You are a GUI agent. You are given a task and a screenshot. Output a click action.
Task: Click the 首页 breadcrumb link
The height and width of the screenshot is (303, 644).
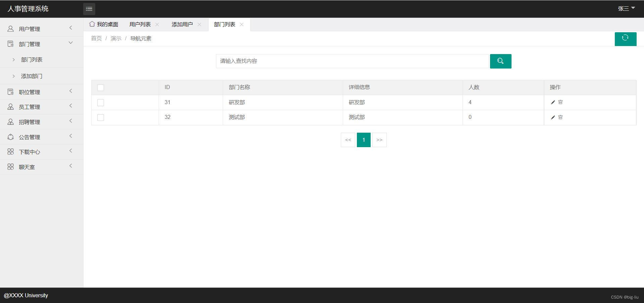point(96,39)
